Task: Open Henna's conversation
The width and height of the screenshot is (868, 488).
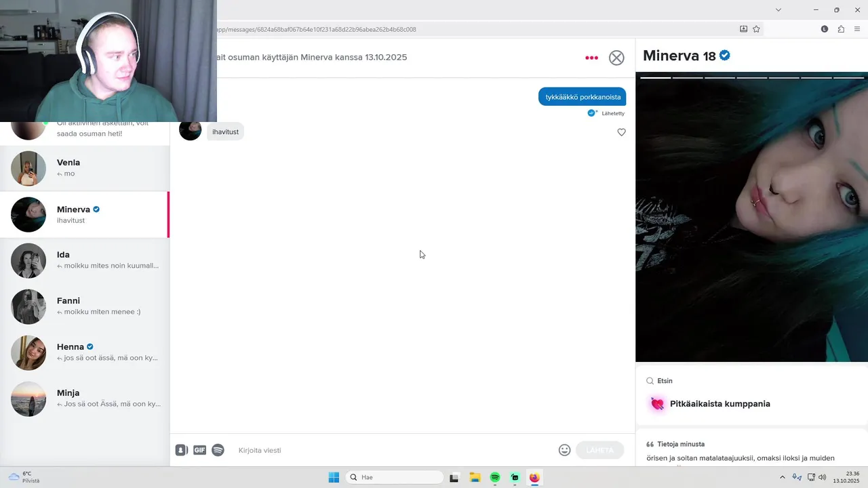Action: tap(85, 352)
